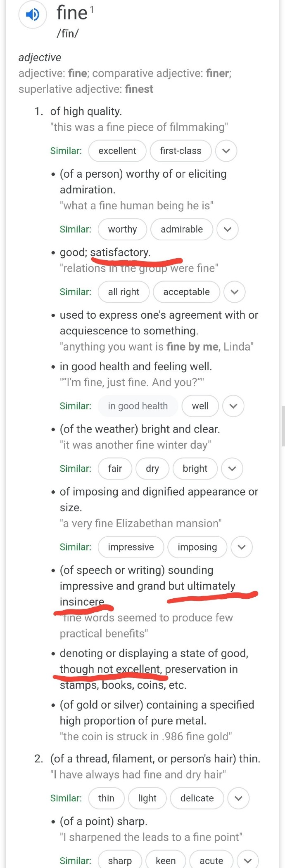Screen dimensions: 285x868
Task: Open the worthy synonym chip
Action: click(x=123, y=229)
